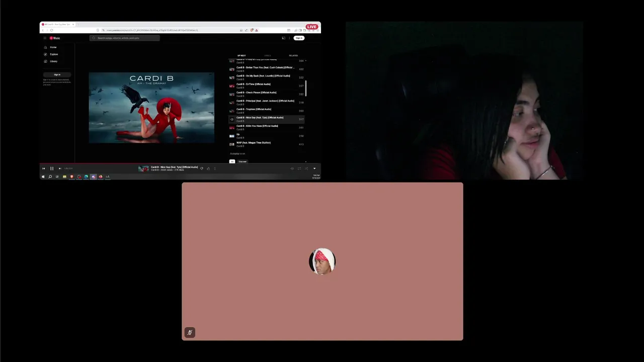644x362 pixels.
Task: Open a new browser tab
Action: 79,25
